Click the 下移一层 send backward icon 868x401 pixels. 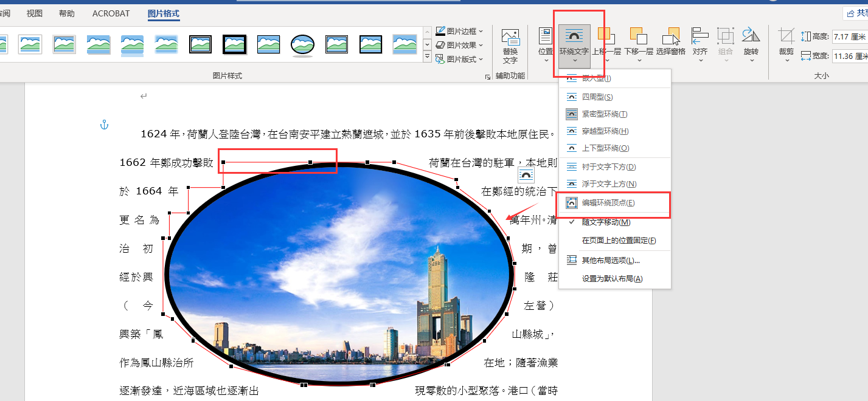click(x=638, y=36)
